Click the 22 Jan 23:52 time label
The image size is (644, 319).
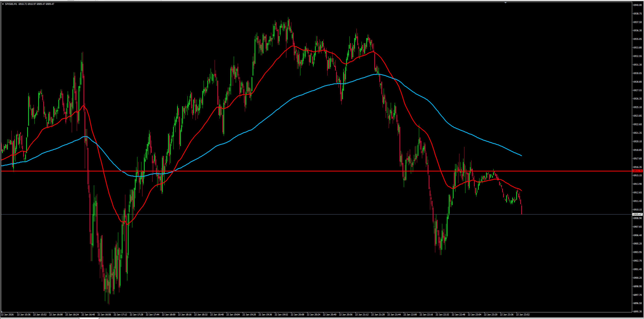click(523, 314)
